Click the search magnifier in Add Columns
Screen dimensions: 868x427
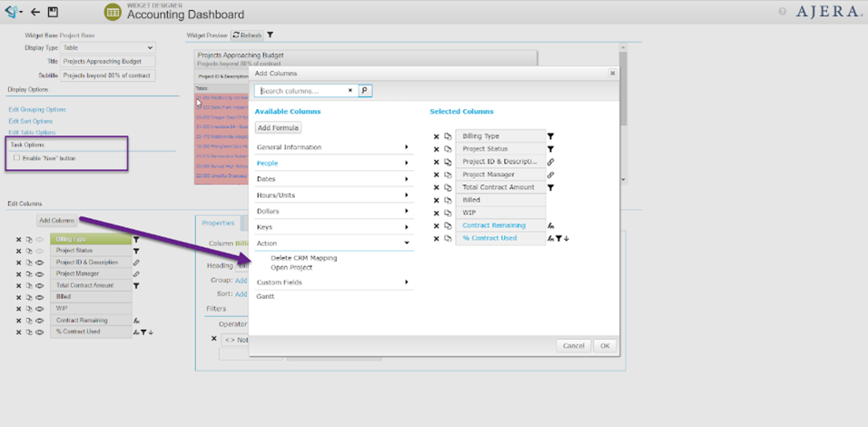365,91
